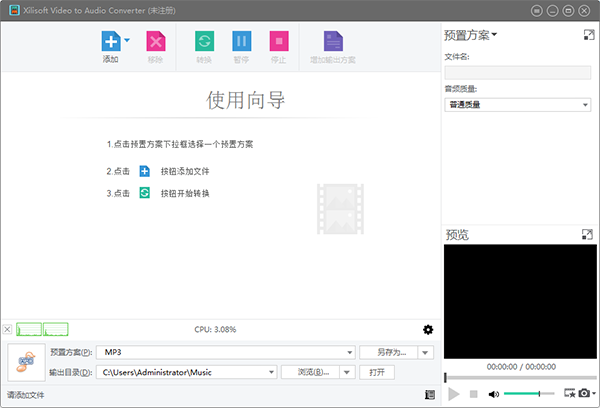Screen dimensions: 600x408
Task: Take a snapshot with the camera icon
Action: pos(584,393)
